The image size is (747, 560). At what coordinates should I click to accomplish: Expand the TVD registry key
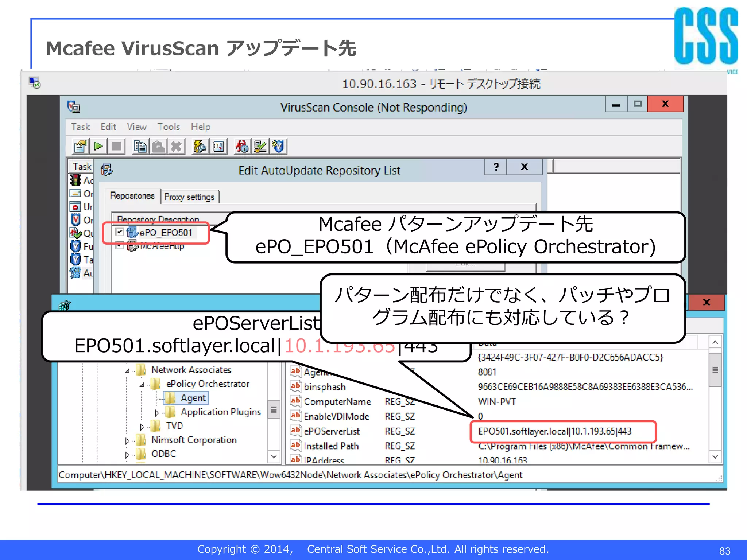tap(142, 427)
